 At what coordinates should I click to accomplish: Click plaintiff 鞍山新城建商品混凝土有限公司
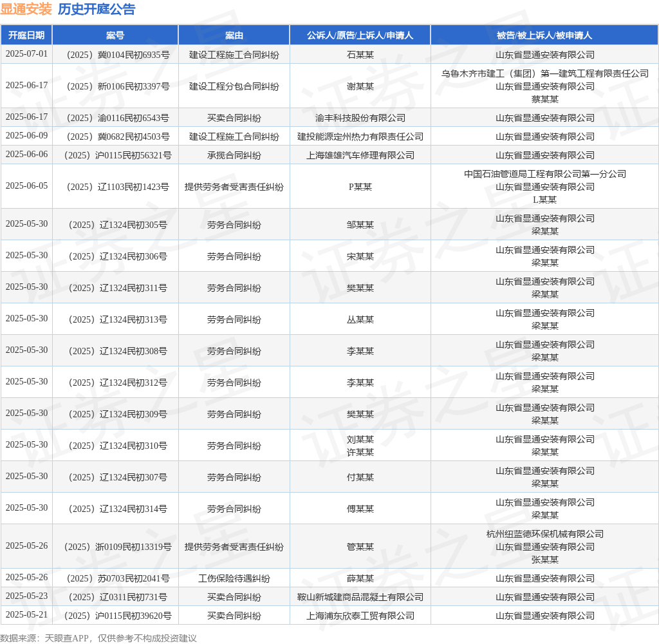[360, 597]
